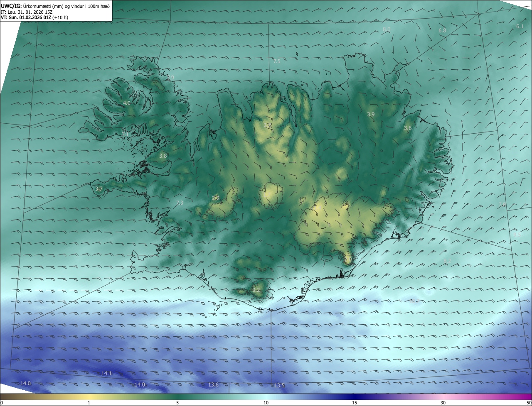Click the 2.2 value label on the map

pos(216,198)
